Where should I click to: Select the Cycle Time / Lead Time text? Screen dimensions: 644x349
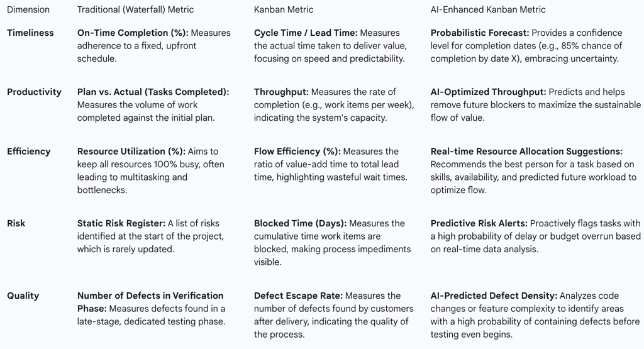click(x=306, y=33)
